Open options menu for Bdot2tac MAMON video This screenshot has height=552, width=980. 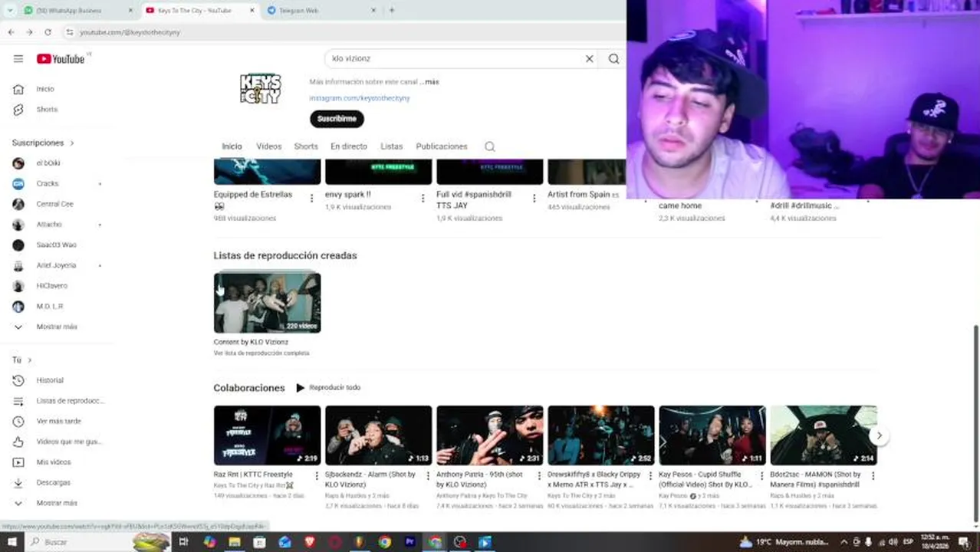(x=873, y=476)
